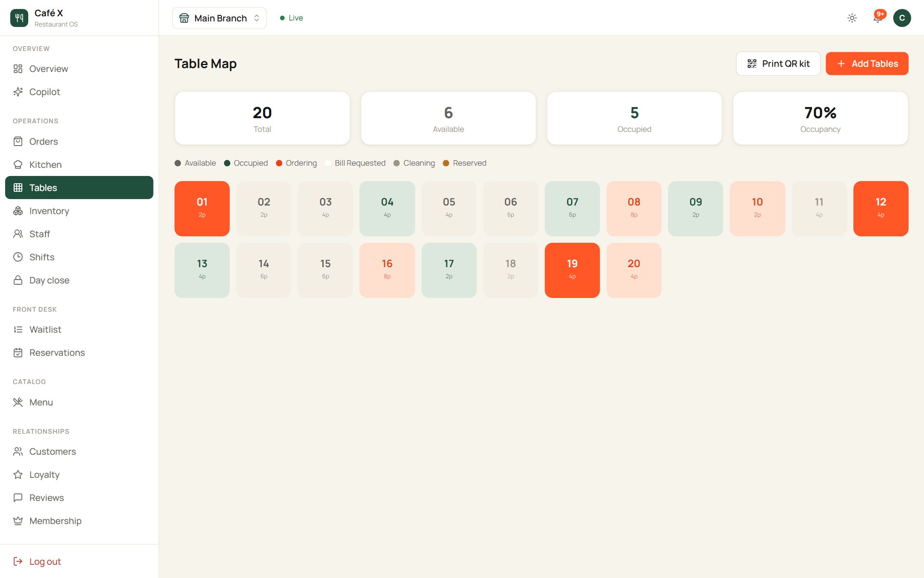Click the 6 Available stat card
The width and height of the screenshot is (924, 578).
point(448,118)
